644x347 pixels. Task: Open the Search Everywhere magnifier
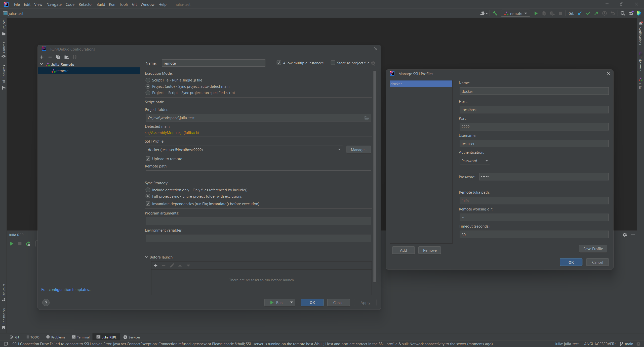(x=623, y=13)
